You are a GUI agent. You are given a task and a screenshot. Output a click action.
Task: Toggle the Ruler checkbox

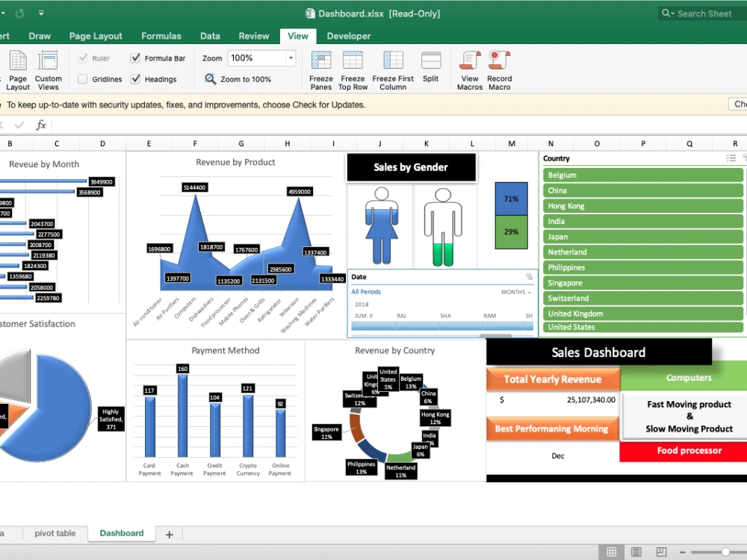(84, 57)
